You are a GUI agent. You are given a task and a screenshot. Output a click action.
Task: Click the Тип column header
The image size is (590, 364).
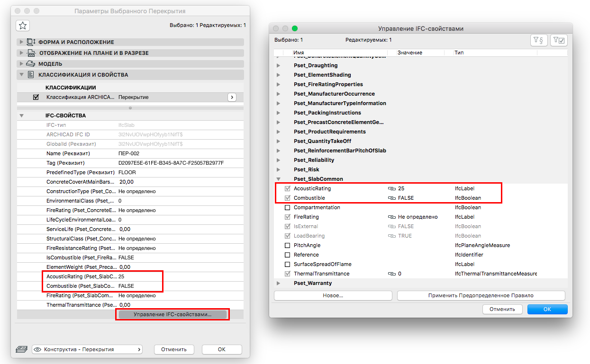pos(459,53)
